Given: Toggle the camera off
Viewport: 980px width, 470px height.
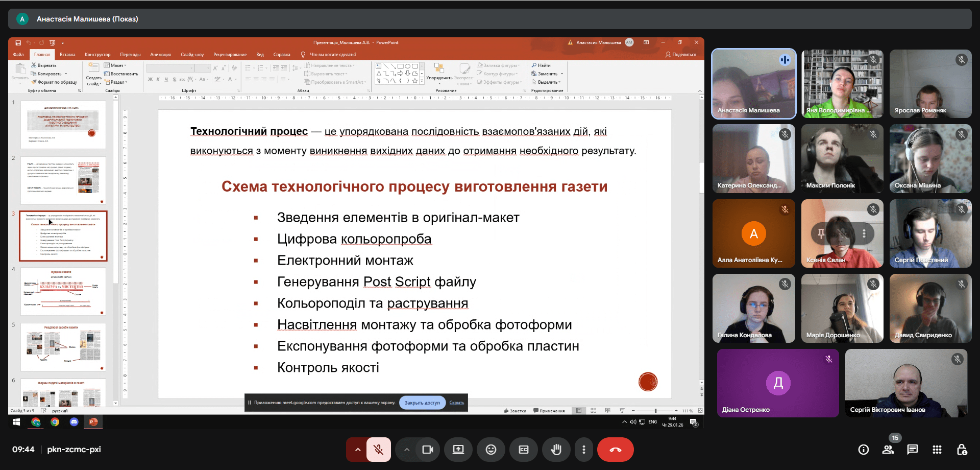Looking at the screenshot, I should tap(427, 450).
